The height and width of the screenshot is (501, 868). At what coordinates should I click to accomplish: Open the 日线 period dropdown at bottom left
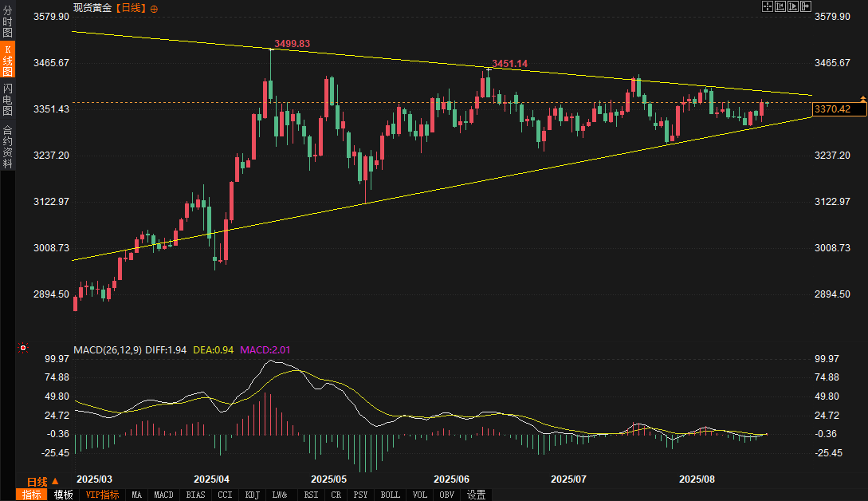coord(42,482)
